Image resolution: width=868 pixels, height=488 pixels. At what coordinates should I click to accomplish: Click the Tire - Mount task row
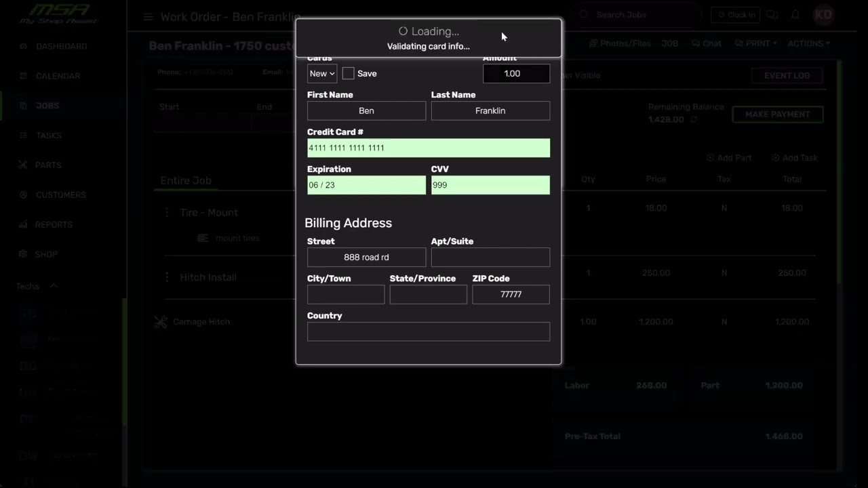[x=208, y=212]
